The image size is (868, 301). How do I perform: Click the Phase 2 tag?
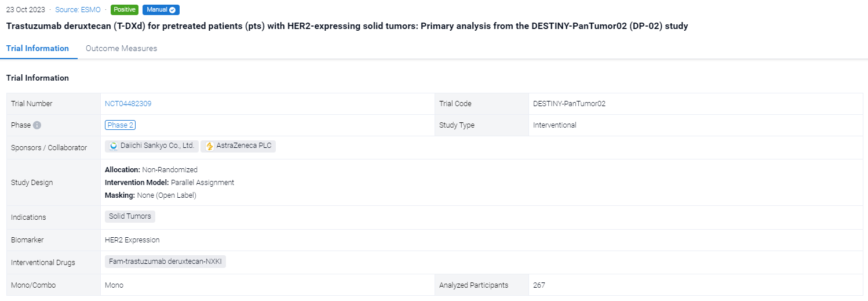pyautogui.click(x=120, y=125)
